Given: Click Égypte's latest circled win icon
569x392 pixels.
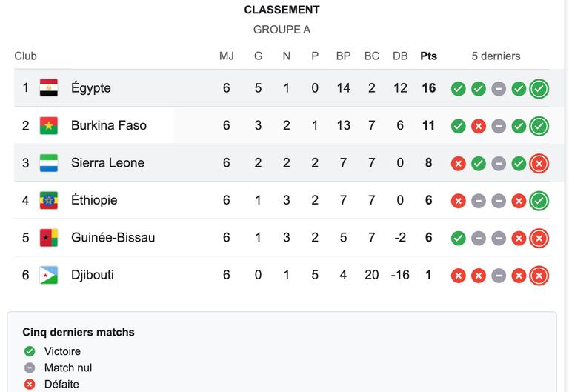Looking at the screenshot, I should tap(539, 89).
